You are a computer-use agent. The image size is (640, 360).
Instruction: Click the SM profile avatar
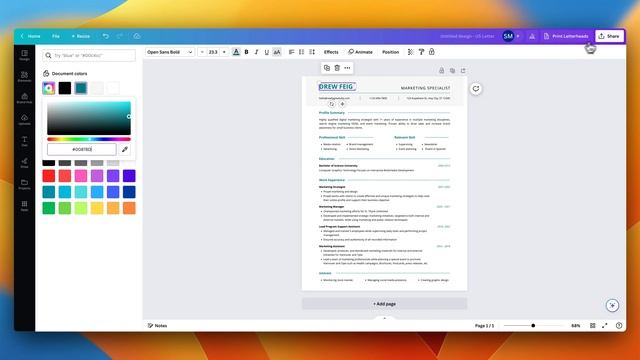508,36
